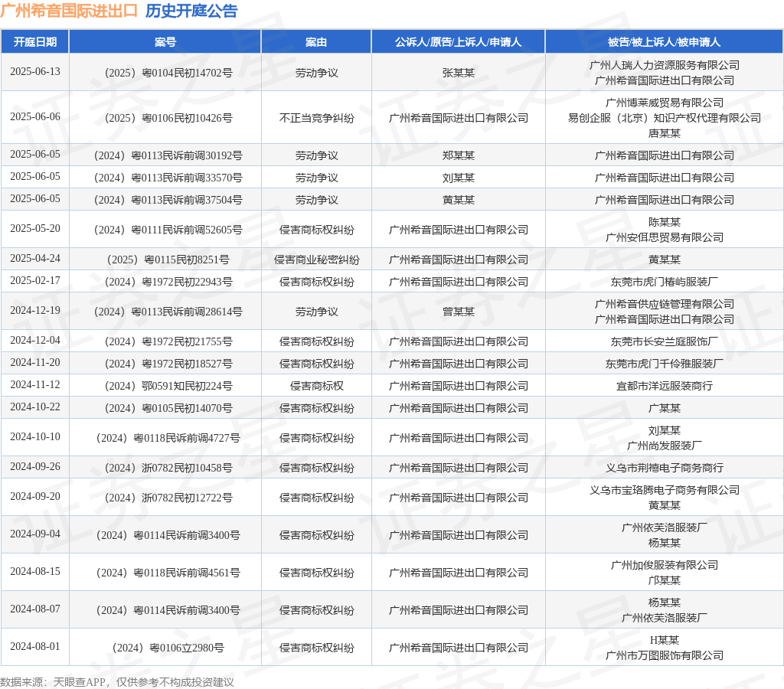The width and height of the screenshot is (784, 689).
Task: Click defendant 广州市万图服饰有限公司
Action: tap(665, 655)
